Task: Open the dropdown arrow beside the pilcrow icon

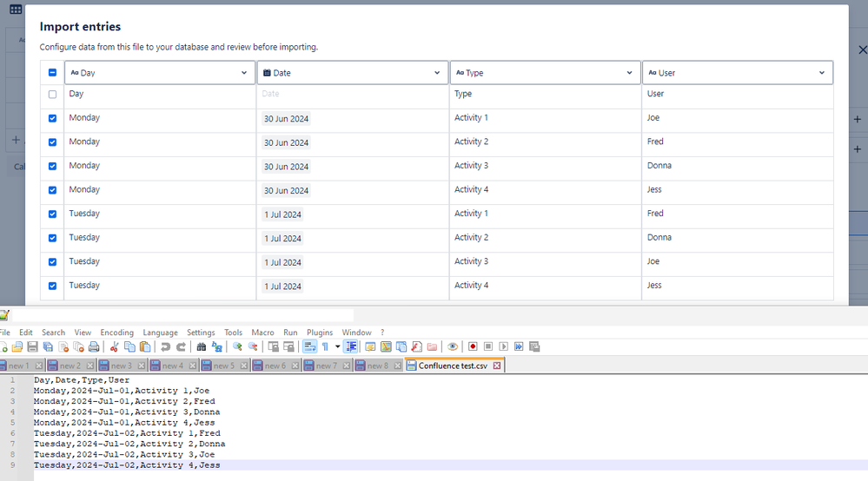Action: (x=337, y=346)
